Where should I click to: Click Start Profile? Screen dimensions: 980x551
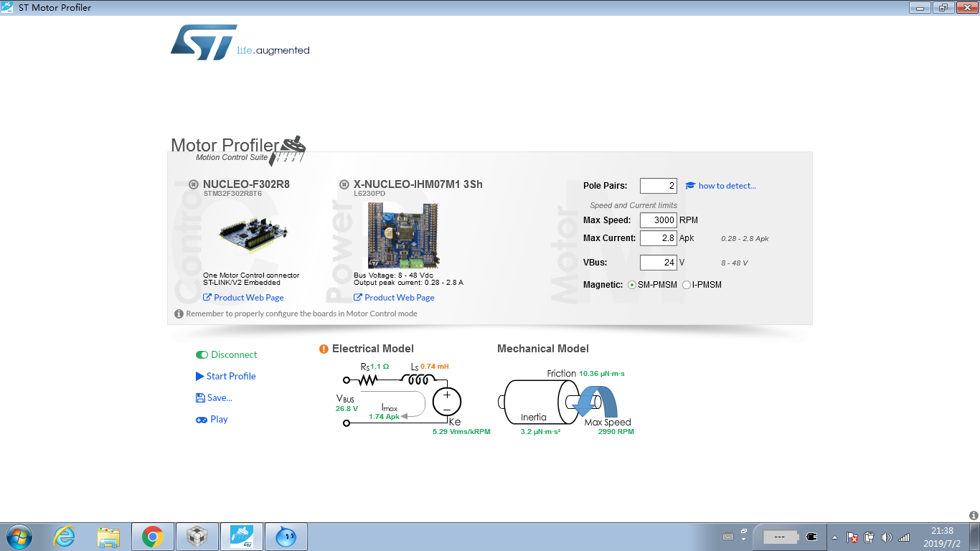pos(225,377)
